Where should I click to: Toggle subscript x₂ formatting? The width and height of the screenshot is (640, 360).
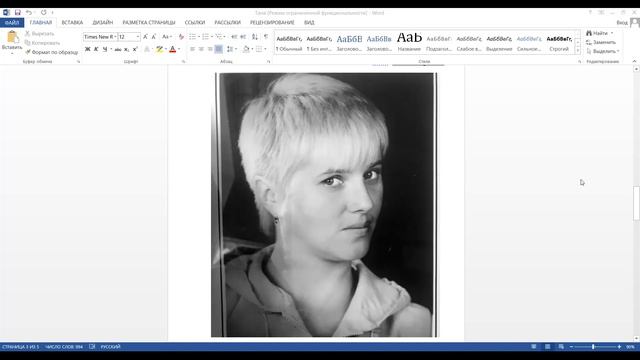click(127, 49)
